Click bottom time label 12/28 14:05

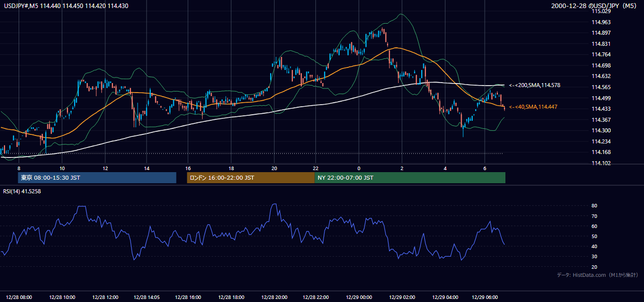pos(148,297)
